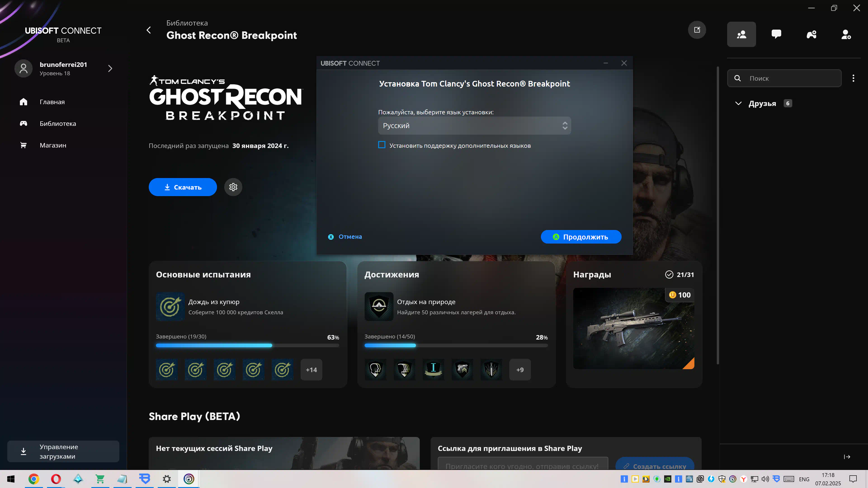Image resolution: width=868 pixels, height=488 pixels.
Task: Click the Основные испытания heading
Action: pyautogui.click(x=203, y=274)
